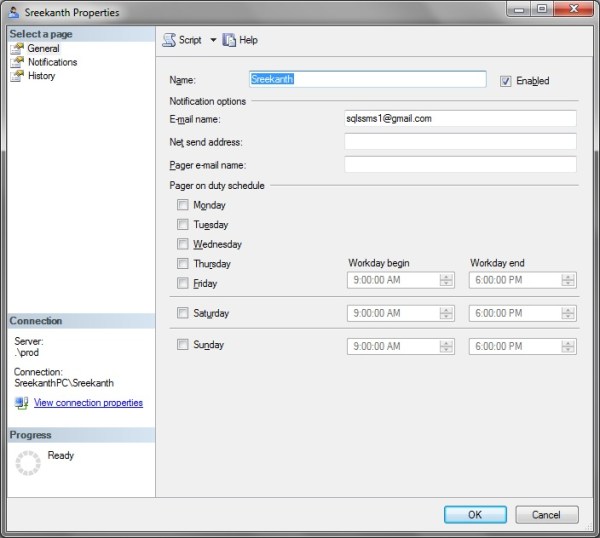The image size is (600, 538).
Task: Click the Script toolbar icon
Action: 169,40
